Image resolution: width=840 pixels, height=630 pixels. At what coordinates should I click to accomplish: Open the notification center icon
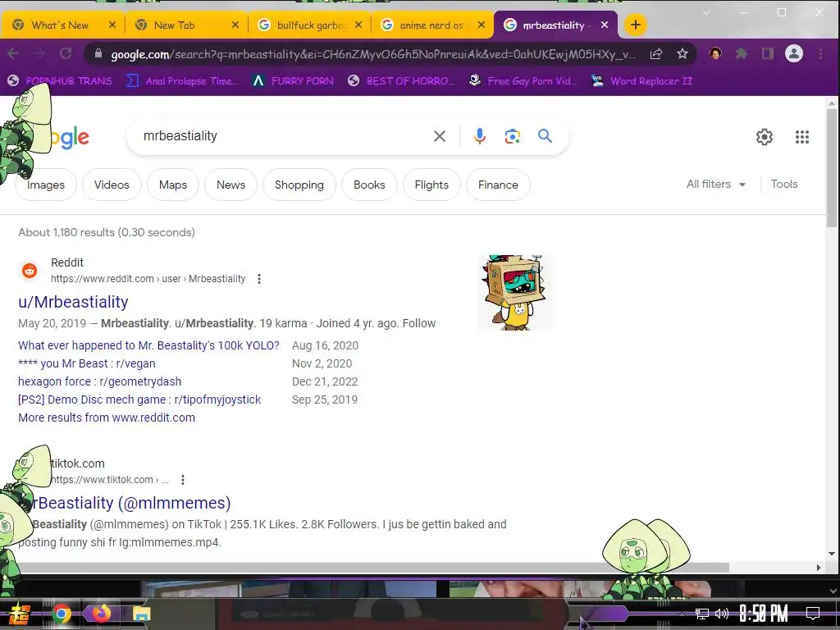[x=813, y=614]
